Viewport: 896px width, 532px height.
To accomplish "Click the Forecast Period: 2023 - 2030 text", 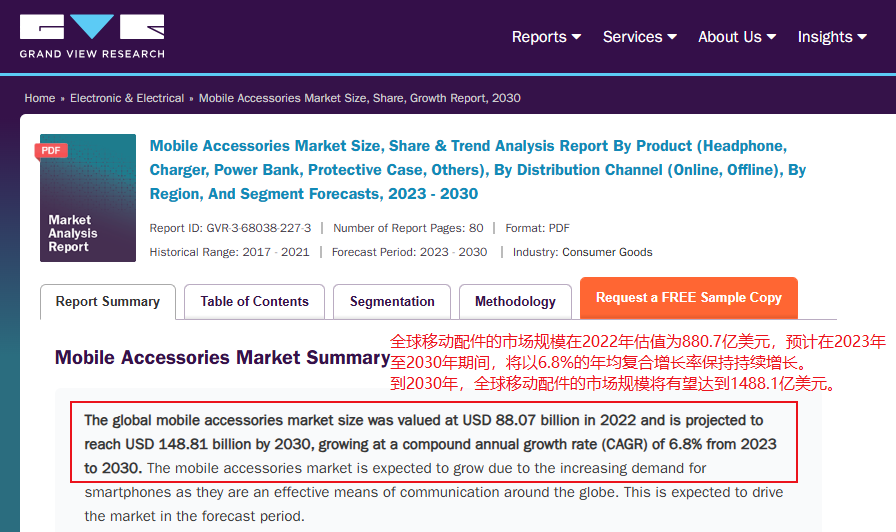I will pos(409,252).
